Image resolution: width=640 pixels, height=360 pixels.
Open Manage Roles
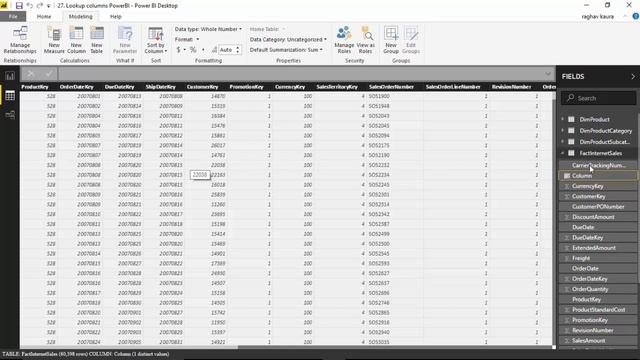[x=344, y=40]
